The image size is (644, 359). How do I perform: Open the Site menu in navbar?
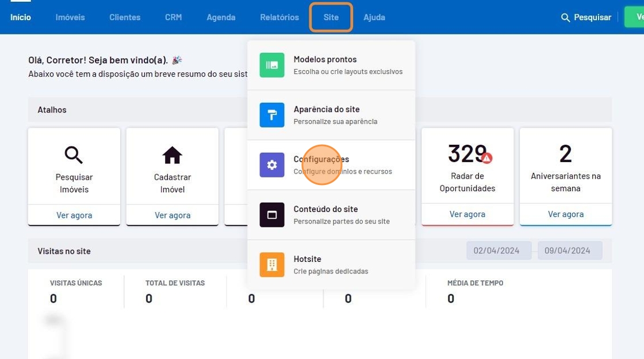[x=331, y=17]
